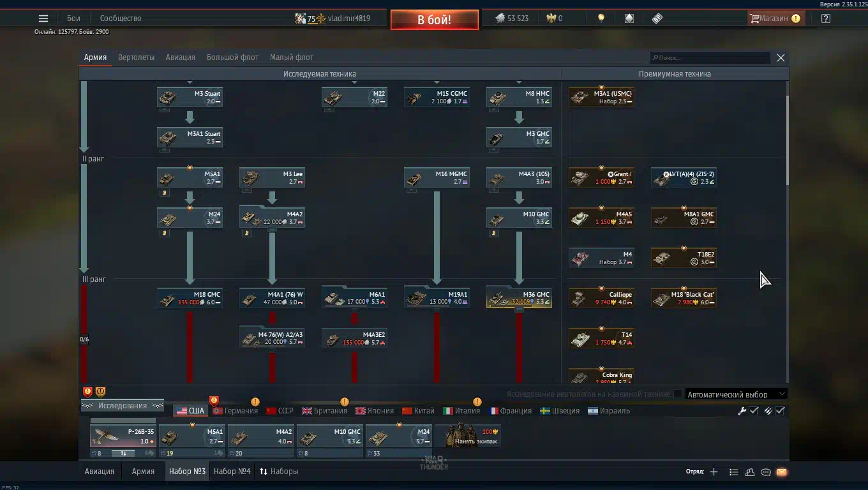Viewport: 868px width, 490px height.
Task: Open the 'Сообщество' menu
Action: point(121,19)
